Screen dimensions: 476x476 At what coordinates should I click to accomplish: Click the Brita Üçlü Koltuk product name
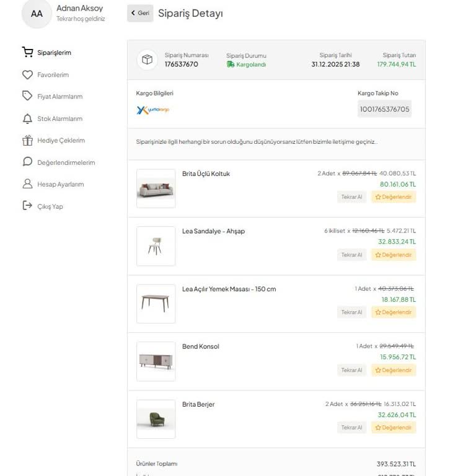(x=206, y=174)
